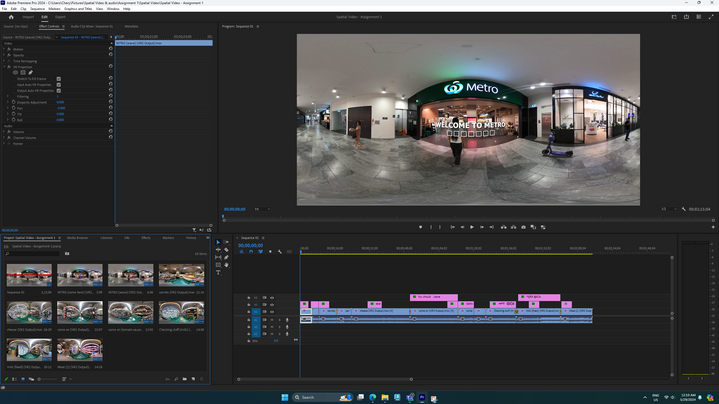Select the Sequence 01 thumbnail in Project panel
Viewport: 719px width, 404px height.
pos(29,275)
